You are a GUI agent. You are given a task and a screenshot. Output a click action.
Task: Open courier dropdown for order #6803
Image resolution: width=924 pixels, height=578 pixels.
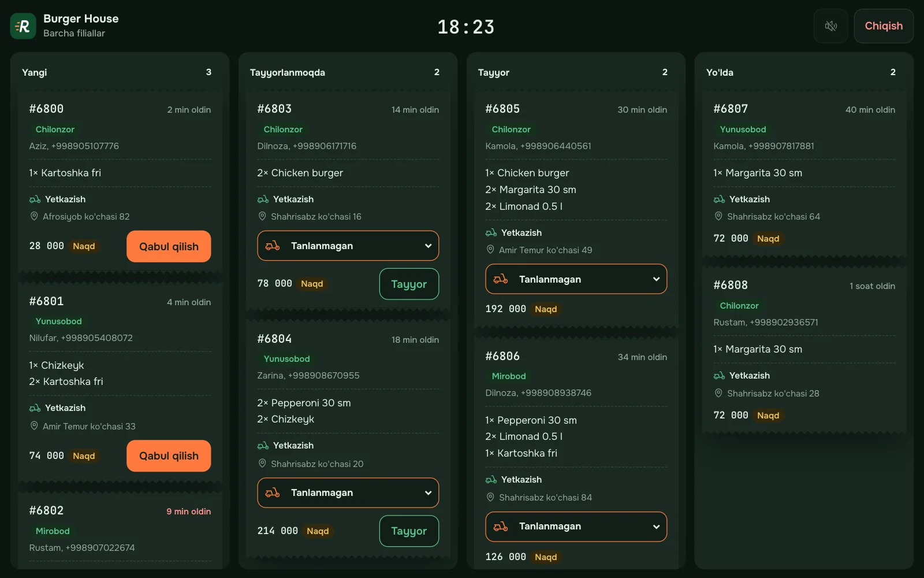point(348,246)
